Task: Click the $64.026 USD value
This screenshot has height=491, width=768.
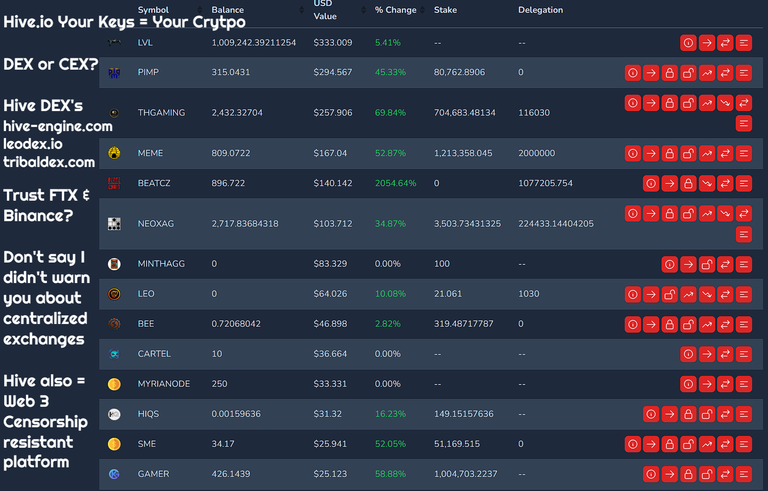Action: (x=330, y=294)
